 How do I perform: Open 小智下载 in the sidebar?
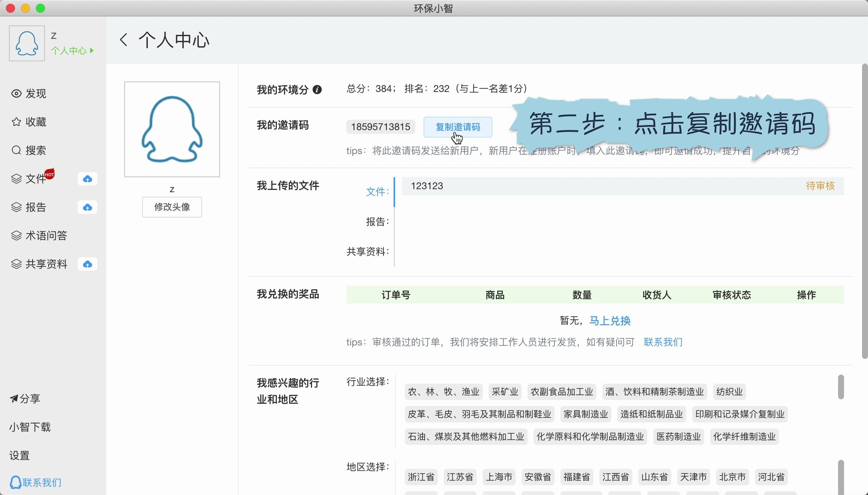[30, 427]
